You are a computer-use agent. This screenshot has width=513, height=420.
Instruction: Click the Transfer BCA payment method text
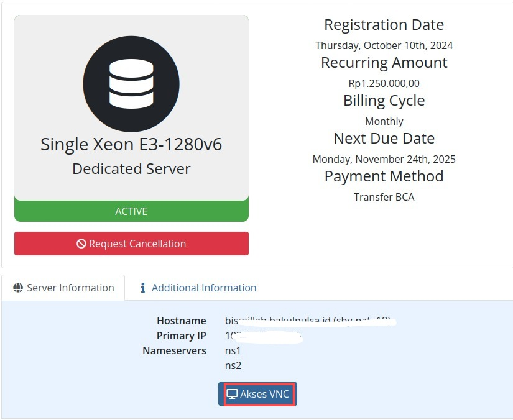(x=384, y=197)
